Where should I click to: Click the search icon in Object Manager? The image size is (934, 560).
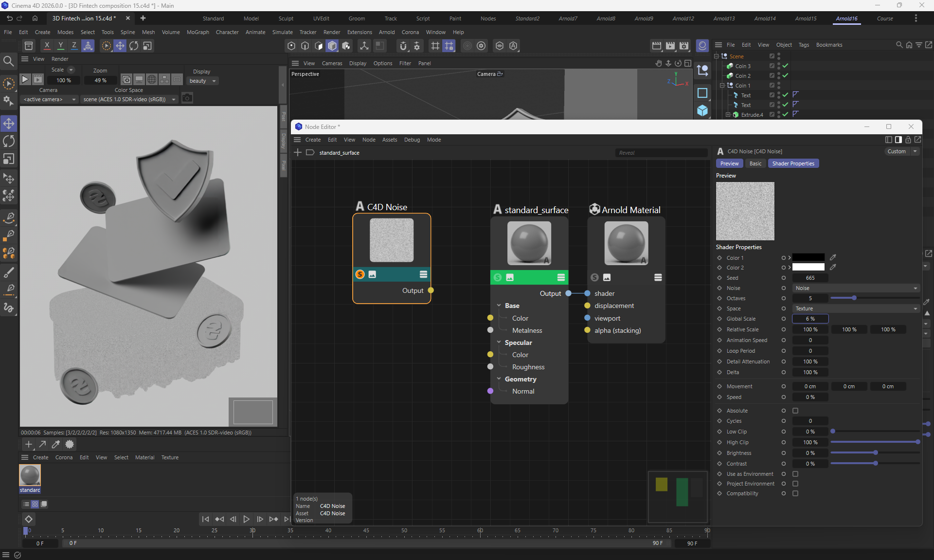coord(899,45)
